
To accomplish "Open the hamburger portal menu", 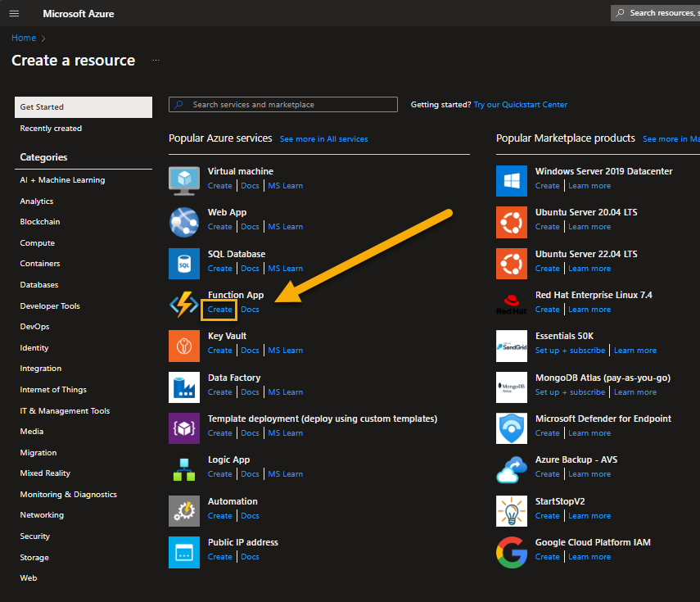I will pos(14,13).
